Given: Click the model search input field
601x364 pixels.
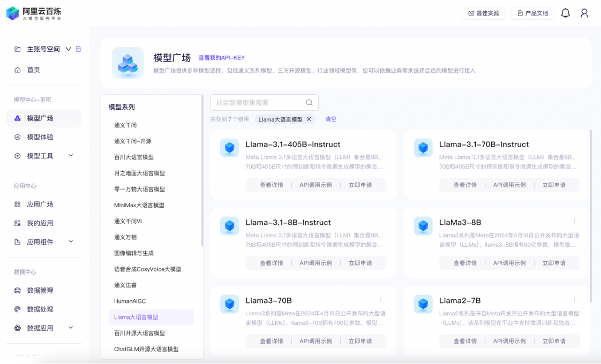Looking at the screenshot, I should pyautogui.click(x=259, y=103).
